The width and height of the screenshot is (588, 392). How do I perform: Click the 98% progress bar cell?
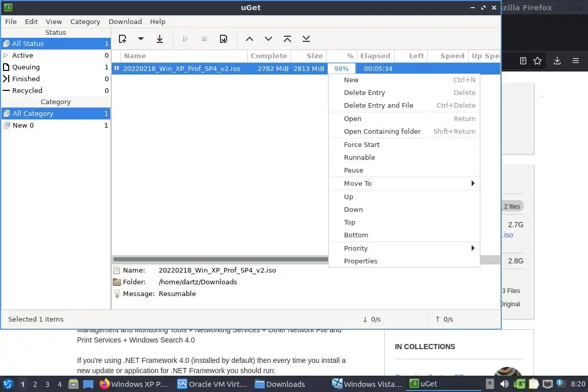(341, 68)
